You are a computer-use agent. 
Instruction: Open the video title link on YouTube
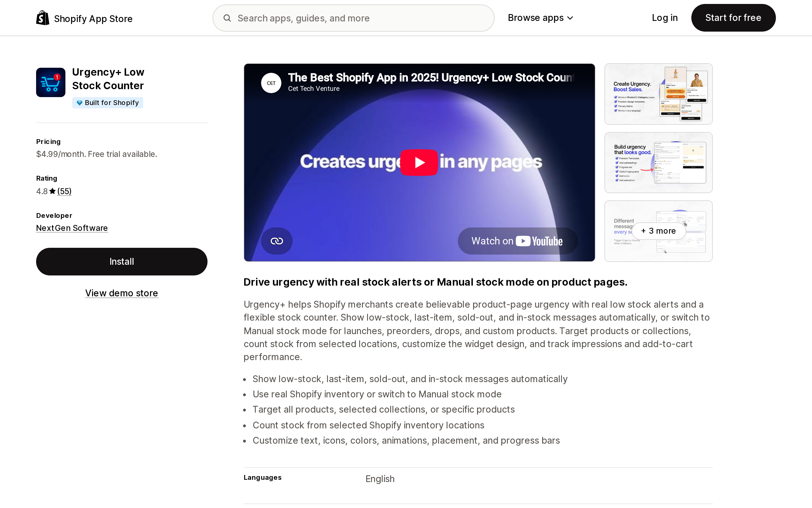[x=431, y=78]
